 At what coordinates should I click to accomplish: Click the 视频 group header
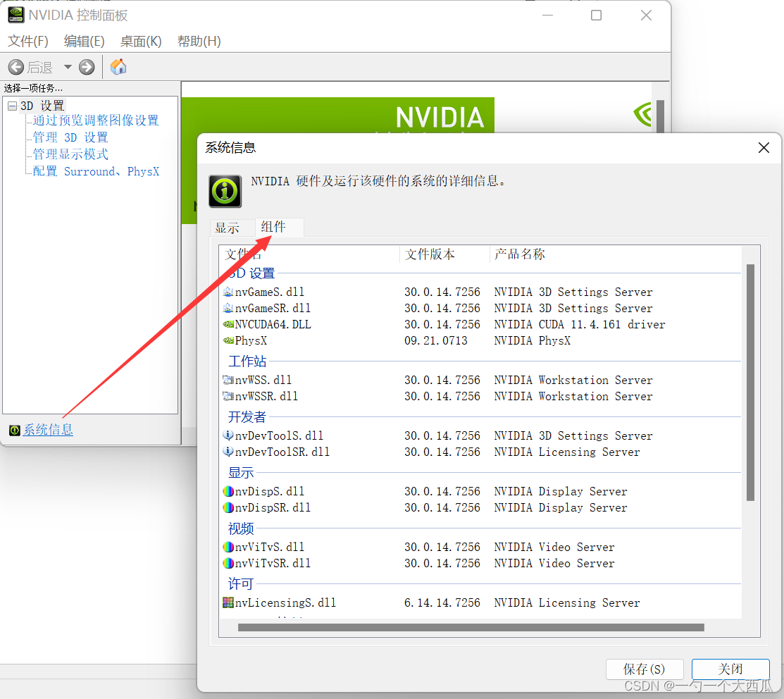point(241,528)
